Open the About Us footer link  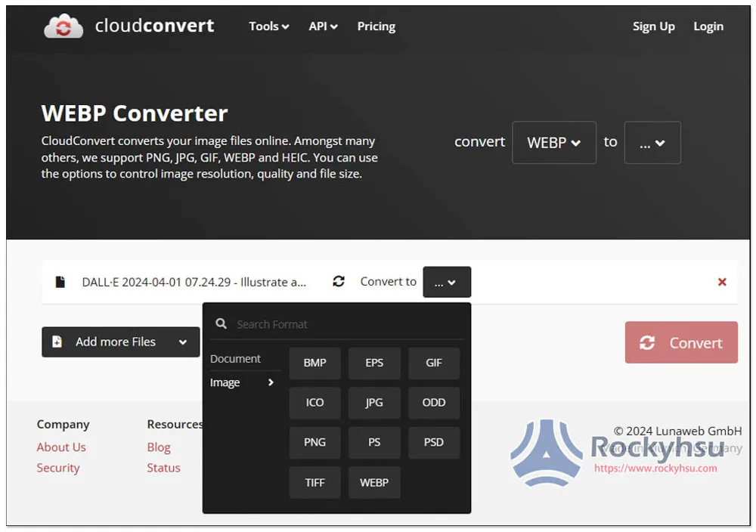[61, 447]
